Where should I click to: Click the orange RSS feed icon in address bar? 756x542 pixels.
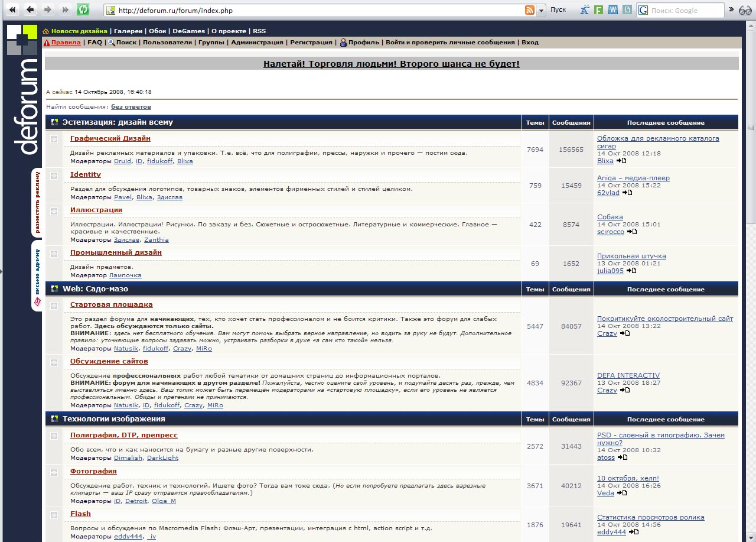(530, 10)
